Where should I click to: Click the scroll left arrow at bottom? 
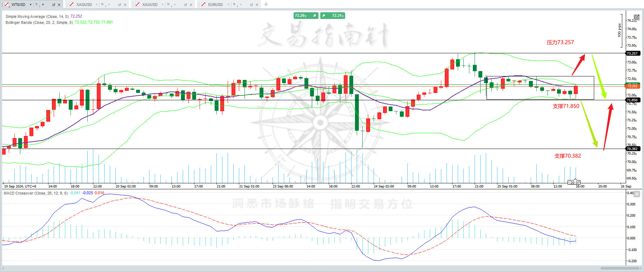pyautogui.click(x=4, y=268)
